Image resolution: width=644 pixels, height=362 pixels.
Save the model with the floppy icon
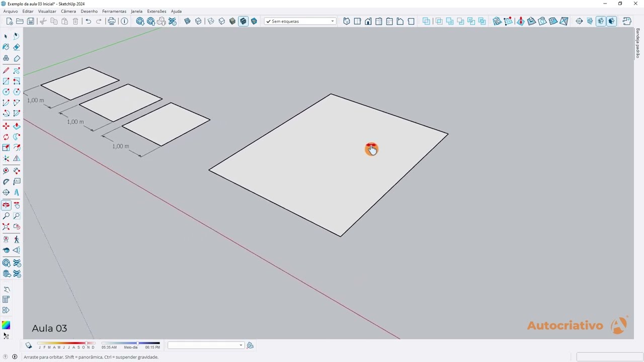coord(31,21)
